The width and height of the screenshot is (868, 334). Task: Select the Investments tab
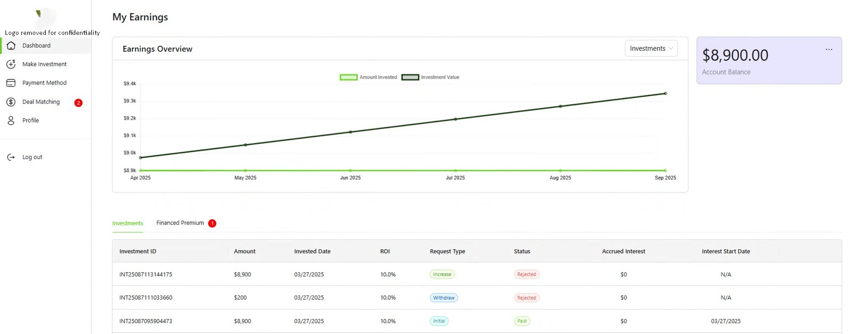tap(128, 223)
